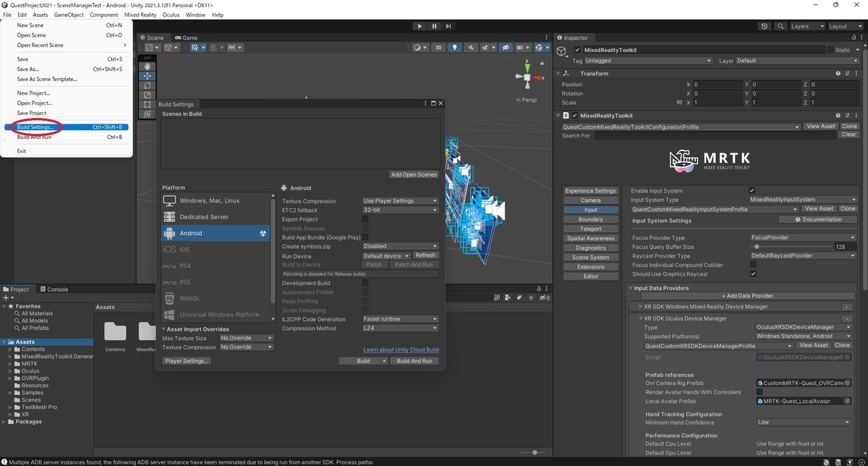Image resolution: width=868 pixels, height=466 pixels.
Task: Click the Undo History icon in the top toolbar
Action: tap(765, 26)
